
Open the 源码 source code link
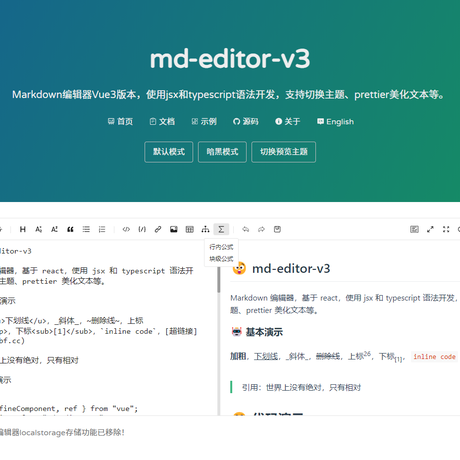tap(246, 122)
